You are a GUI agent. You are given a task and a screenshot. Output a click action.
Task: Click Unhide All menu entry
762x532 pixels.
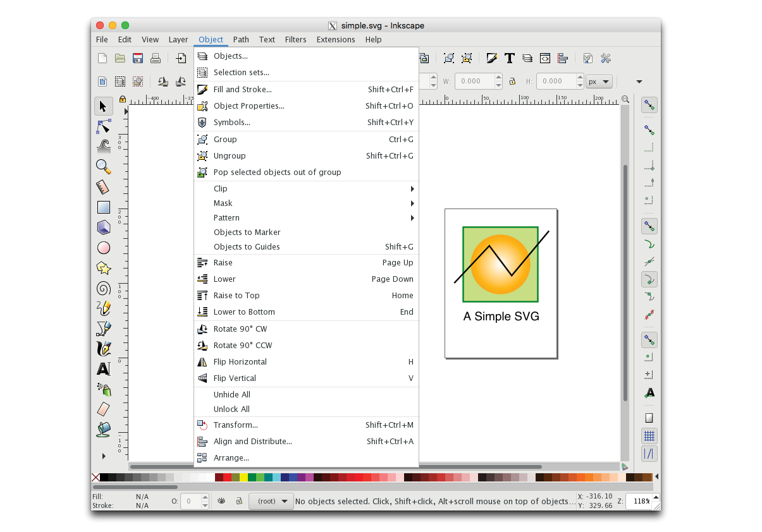click(x=232, y=395)
